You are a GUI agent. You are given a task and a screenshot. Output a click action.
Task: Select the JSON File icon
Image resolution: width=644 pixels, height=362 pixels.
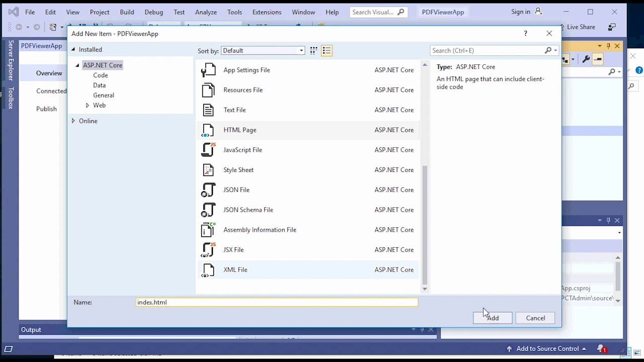[x=208, y=190]
